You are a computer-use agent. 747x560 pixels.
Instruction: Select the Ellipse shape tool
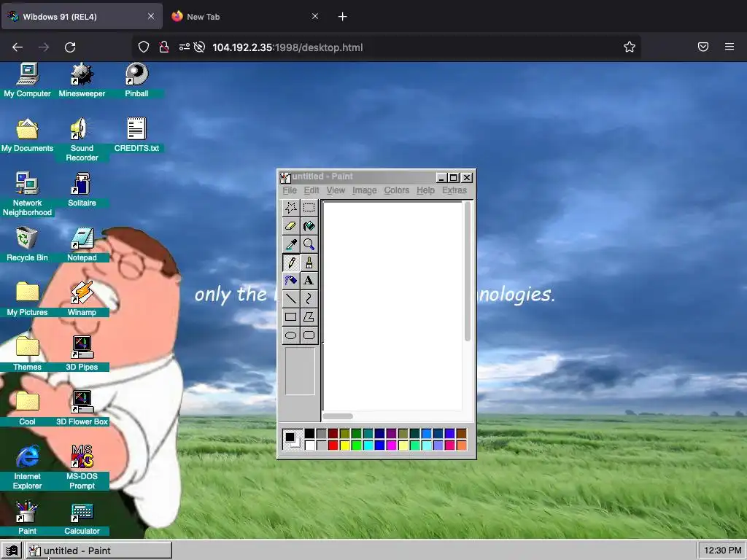pos(290,335)
